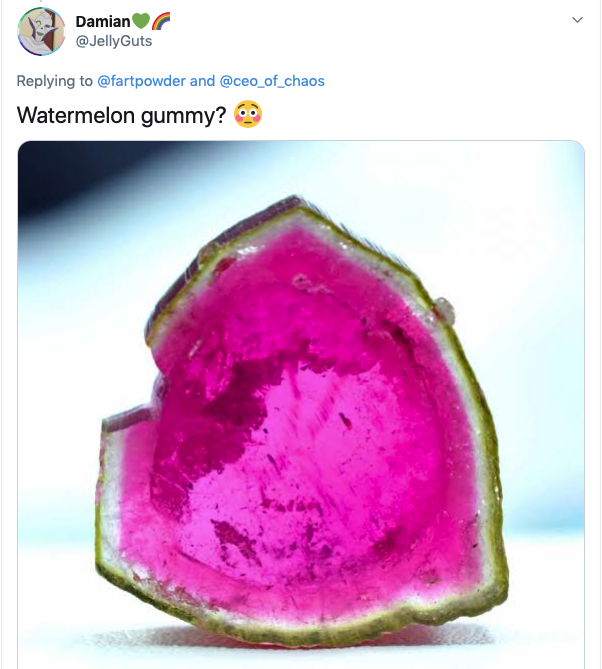The height and width of the screenshot is (669, 602).
Task: Select the "Watermelon gummy?" tweet text
Action: pos(122,115)
